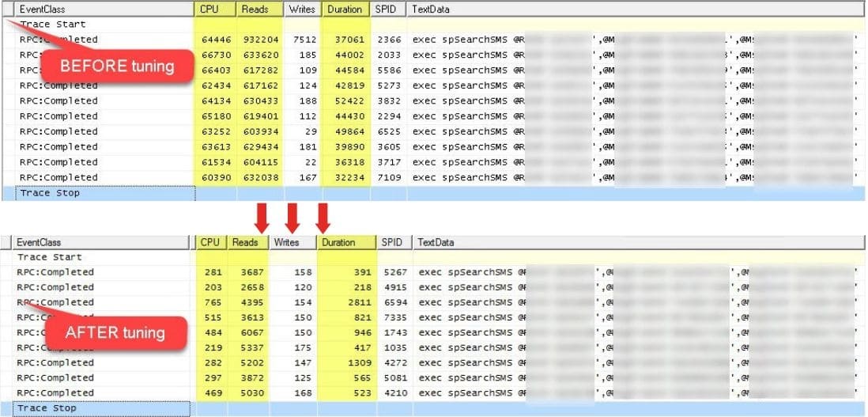The width and height of the screenshot is (868, 417).
Task: Select Trace Start row in top grid
Action: click(x=434, y=25)
